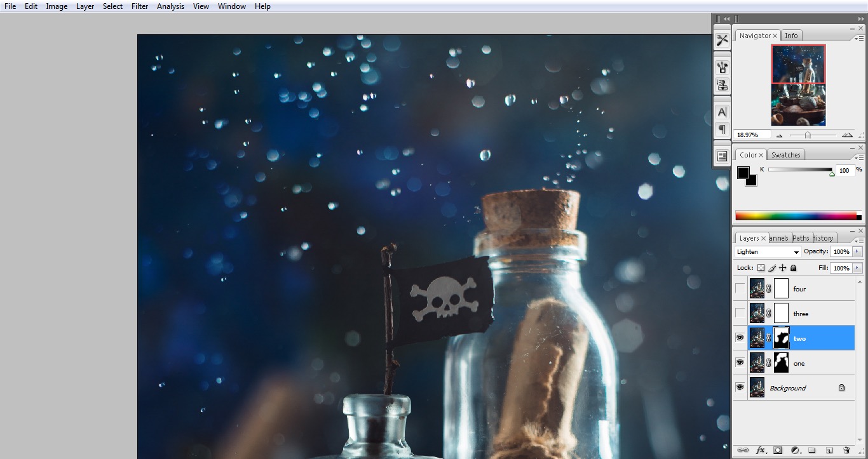Image resolution: width=868 pixels, height=459 pixels.
Task: Create a new layer icon
Action: (x=829, y=450)
